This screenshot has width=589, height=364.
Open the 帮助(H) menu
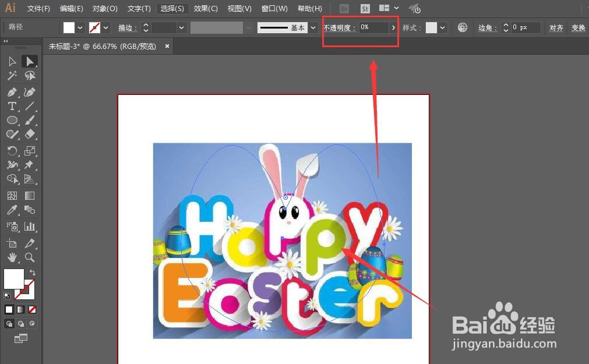tap(309, 8)
